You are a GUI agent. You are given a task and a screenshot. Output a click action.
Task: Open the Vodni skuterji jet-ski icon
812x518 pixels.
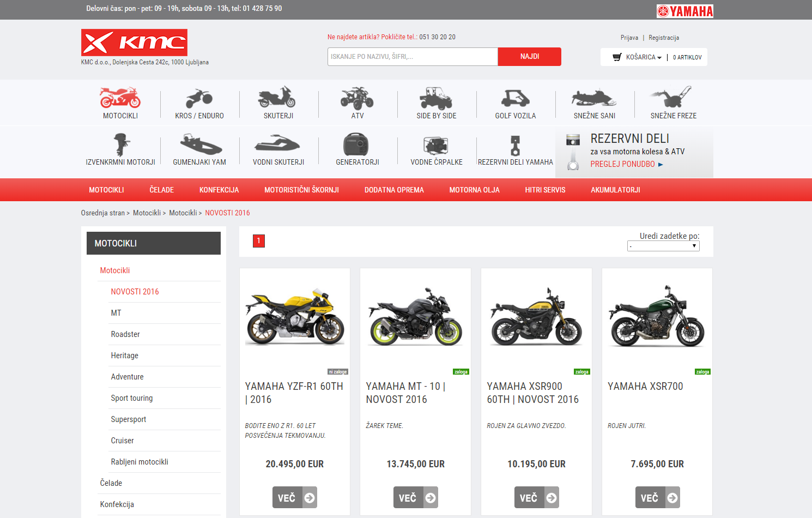point(277,144)
